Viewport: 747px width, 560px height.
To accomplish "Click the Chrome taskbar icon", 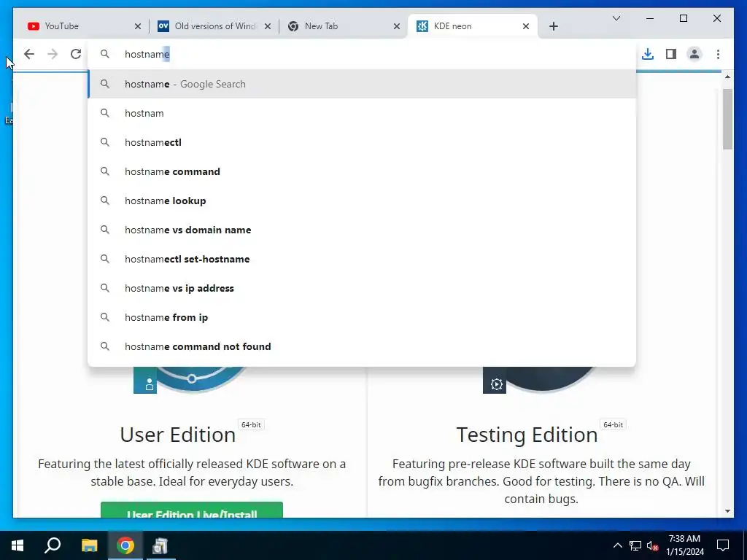I will point(125,545).
